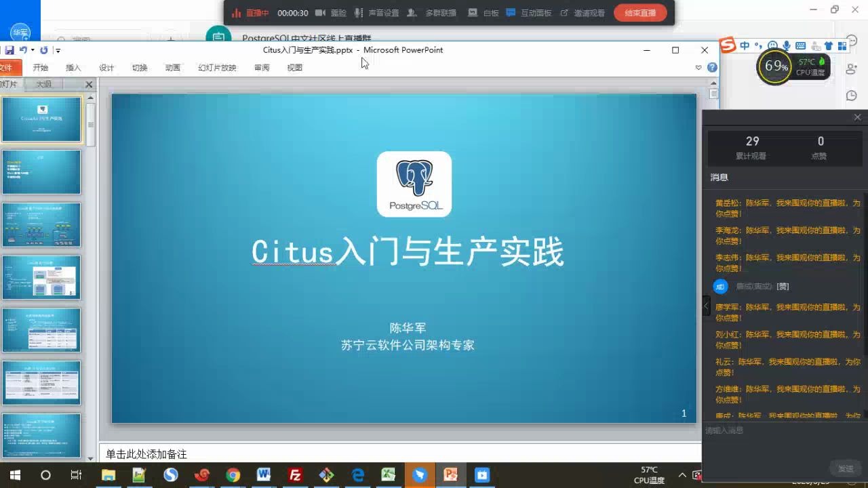
Task: Open the 互动面板 interaction panel
Action: [x=529, y=13]
